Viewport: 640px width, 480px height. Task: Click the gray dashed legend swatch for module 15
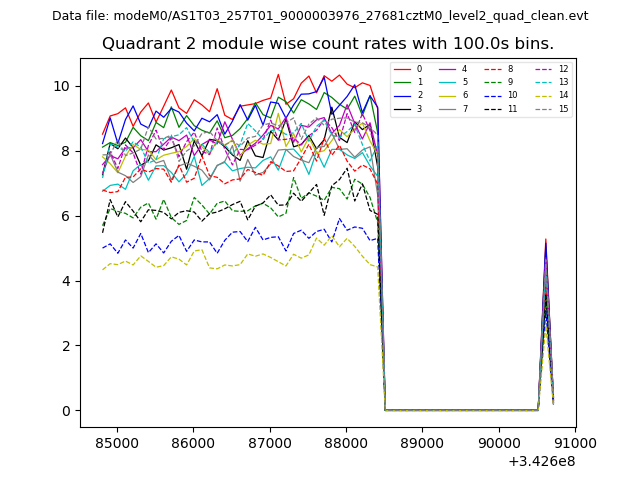pyautogui.click(x=546, y=108)
